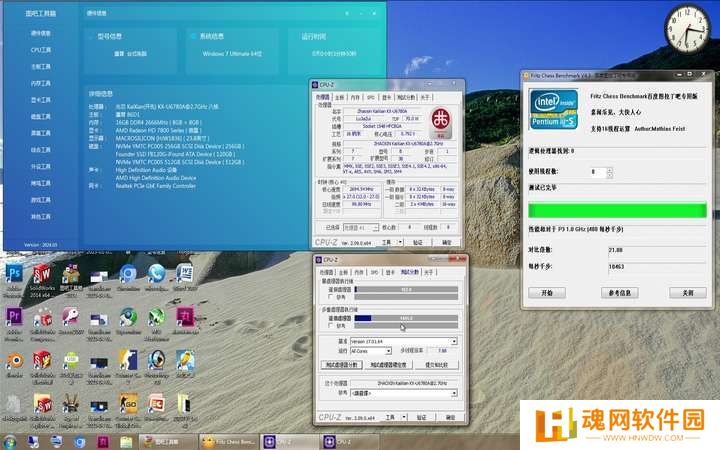Click the "Windows 7 Ultimate 64位" text
The width and height of the screenshot is (720, 450).
point(232,54)
